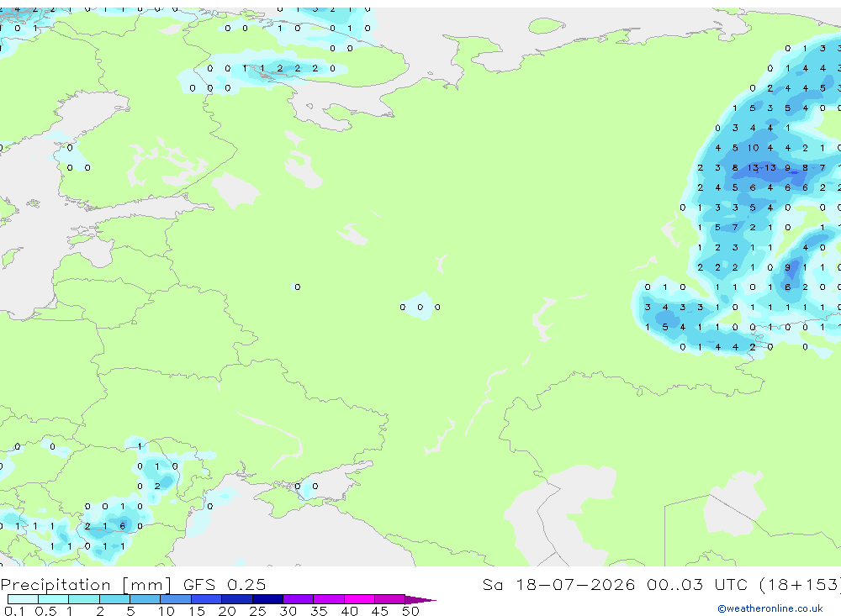Pick the 10–15 mm legend color swatch
Image resolution: width=841 pixels, height=616 pixels.
tap(176, 599)
